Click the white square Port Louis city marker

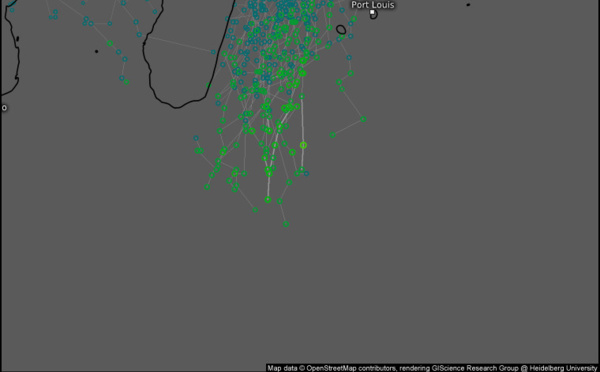tap(372, 12)
